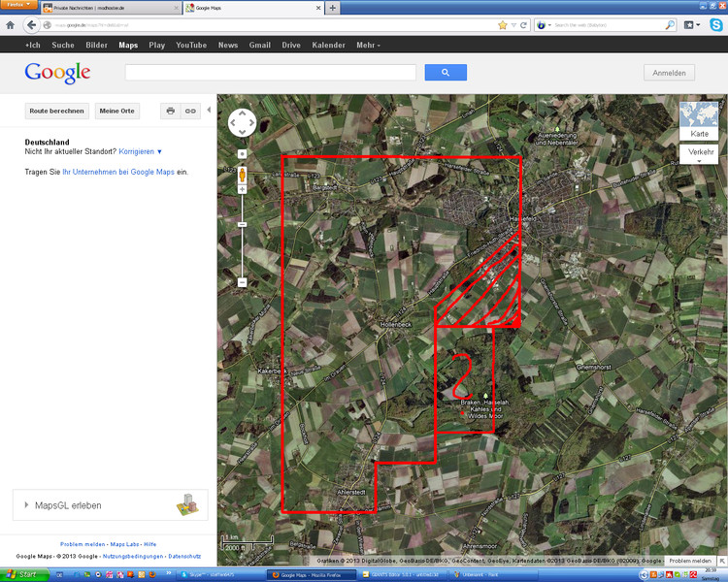Click the Hollenbeck place label on map
This screenshot has height=582, width=728.
pos(396,324)
